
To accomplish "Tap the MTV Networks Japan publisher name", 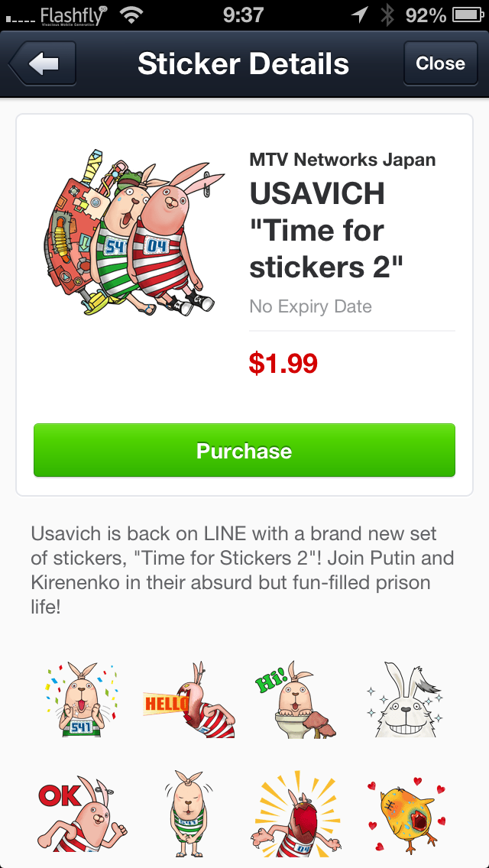I will coord(342,160).
